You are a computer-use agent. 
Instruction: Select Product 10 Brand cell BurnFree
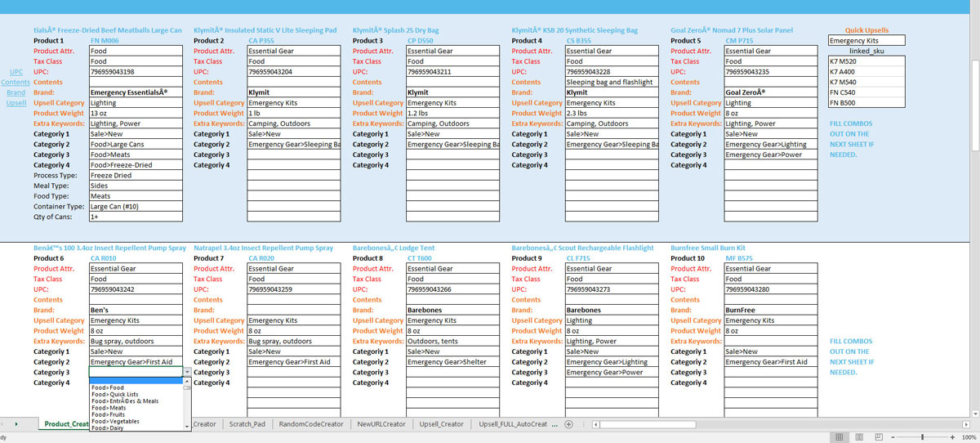771,311
